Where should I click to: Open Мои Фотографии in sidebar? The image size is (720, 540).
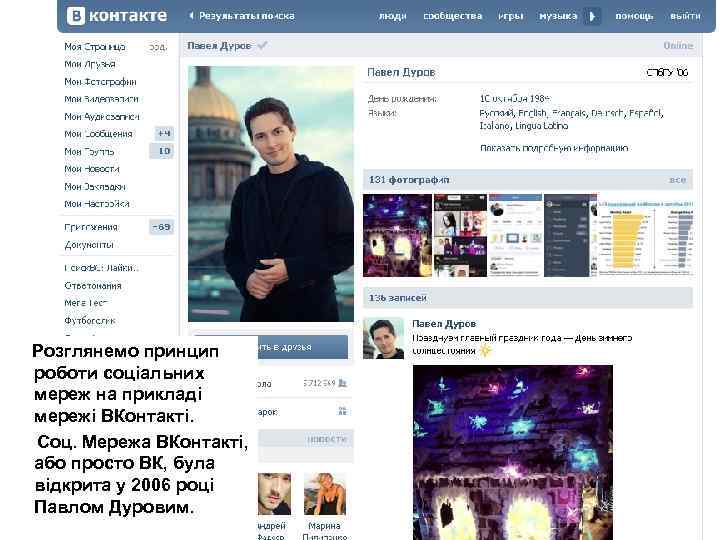click(100, 82)
